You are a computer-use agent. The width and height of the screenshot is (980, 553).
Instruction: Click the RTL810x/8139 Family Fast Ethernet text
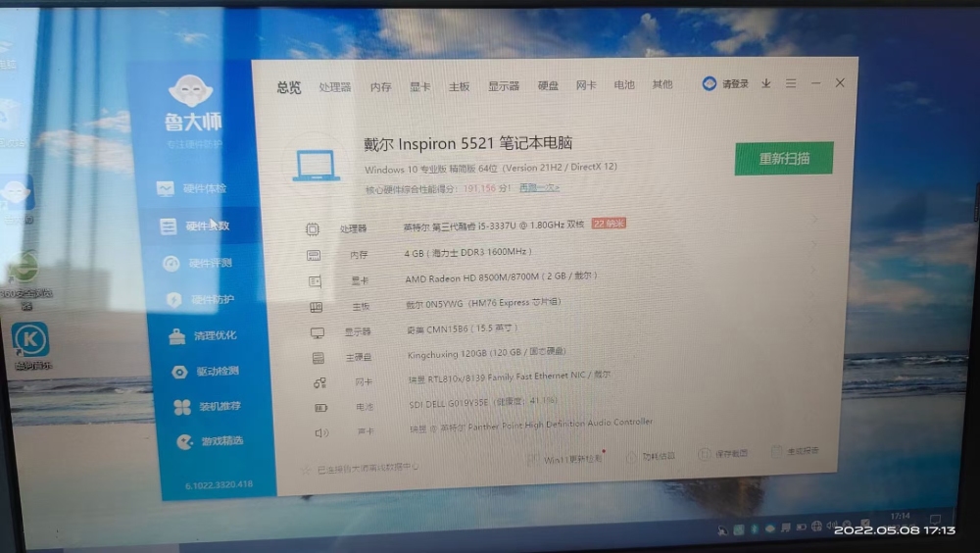[510, 377]
